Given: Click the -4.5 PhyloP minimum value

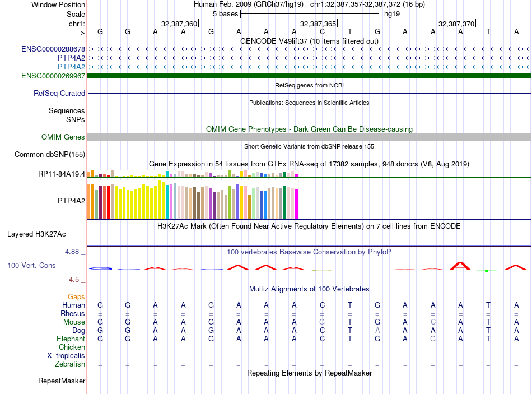Looking at the screenshot, I should point(73,280).
